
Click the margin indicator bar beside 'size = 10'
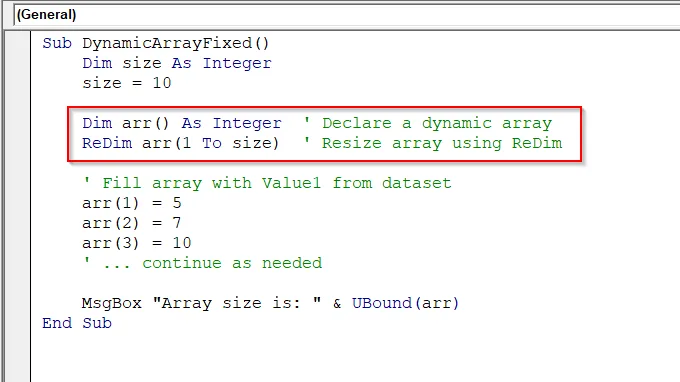point(17,83)
